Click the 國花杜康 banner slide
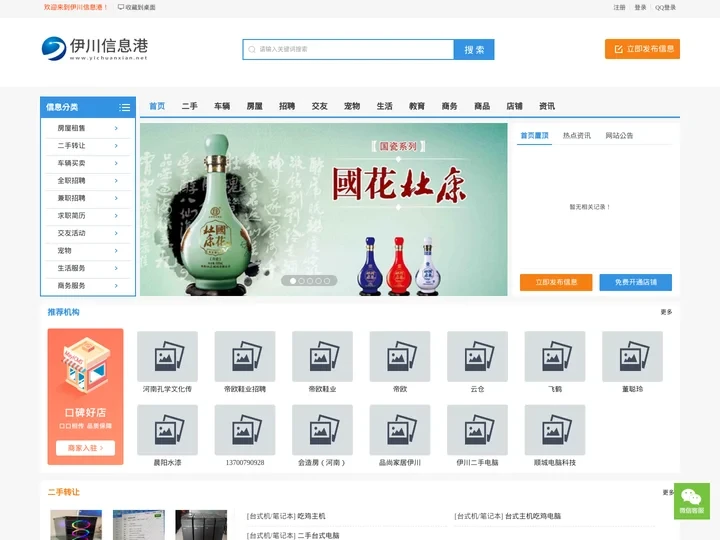Viewport: 720px width, 540px height. [324, 209]
